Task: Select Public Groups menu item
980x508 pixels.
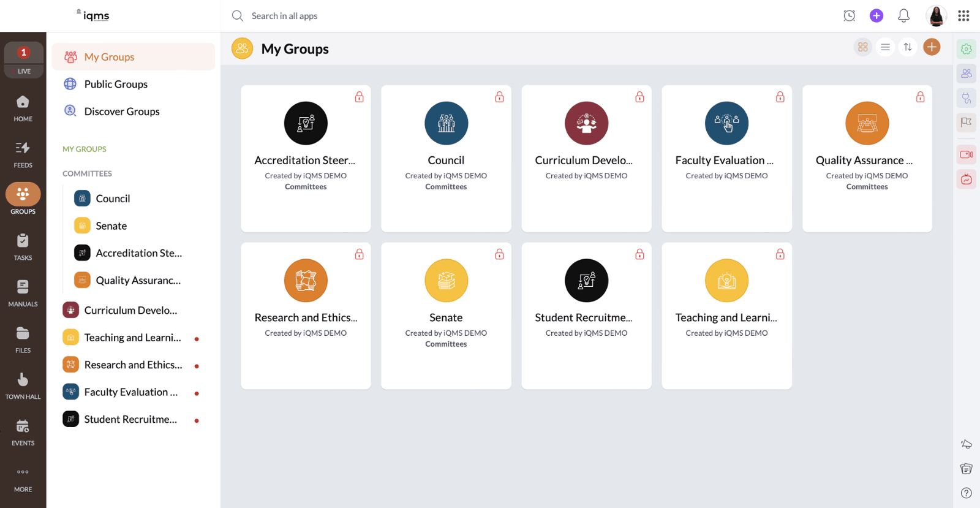Action: pyautogui.click(x=116, y=84)
